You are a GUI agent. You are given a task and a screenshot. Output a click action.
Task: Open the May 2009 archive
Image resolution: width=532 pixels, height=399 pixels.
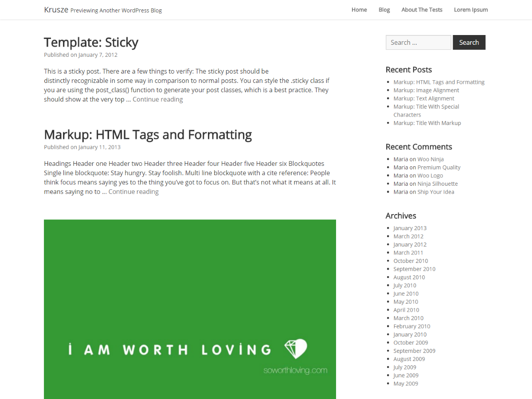[406, 384]
